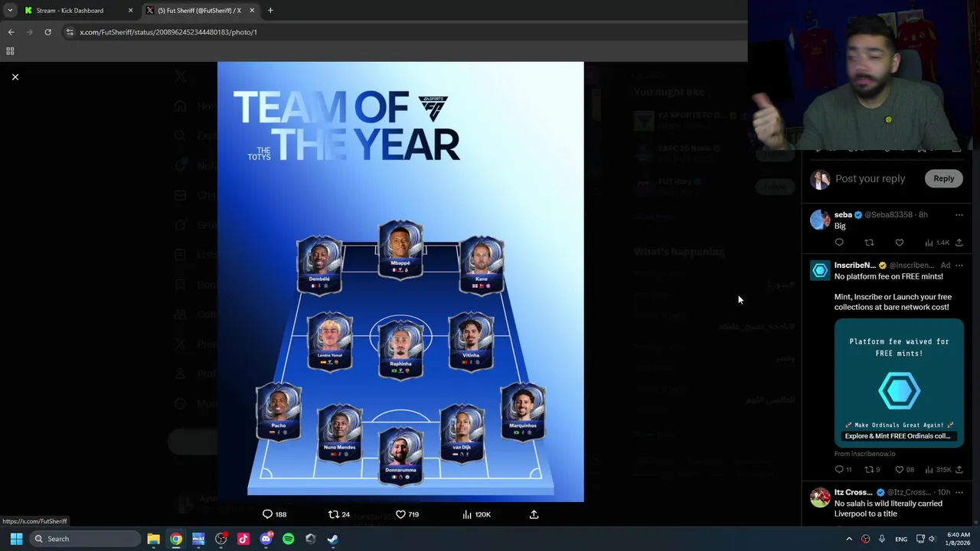
Task: View site information icon in address bar
Action: pos(70,32)
